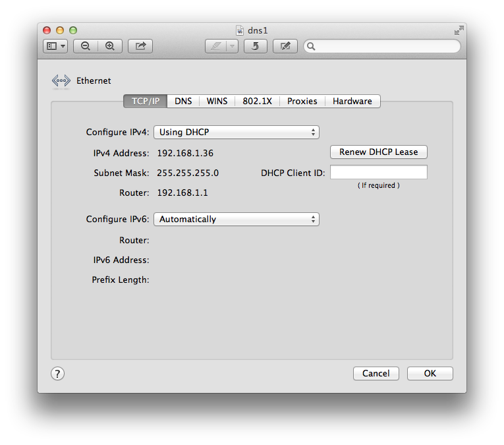Screen dimensions: 504x445
Task: Click into the toolbar search field
Action: pyautogui.click(x=382, y=46)
